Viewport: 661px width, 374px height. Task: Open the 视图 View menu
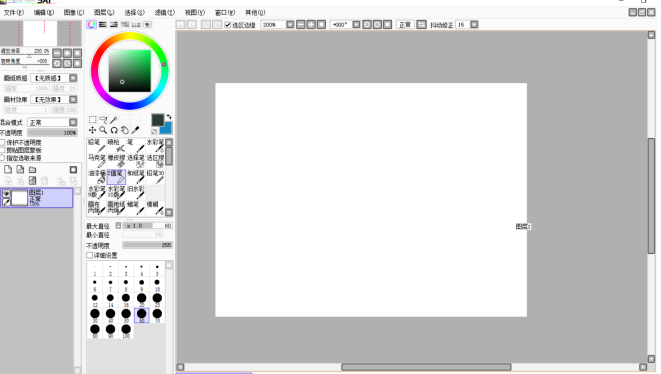tap(195, 13)
